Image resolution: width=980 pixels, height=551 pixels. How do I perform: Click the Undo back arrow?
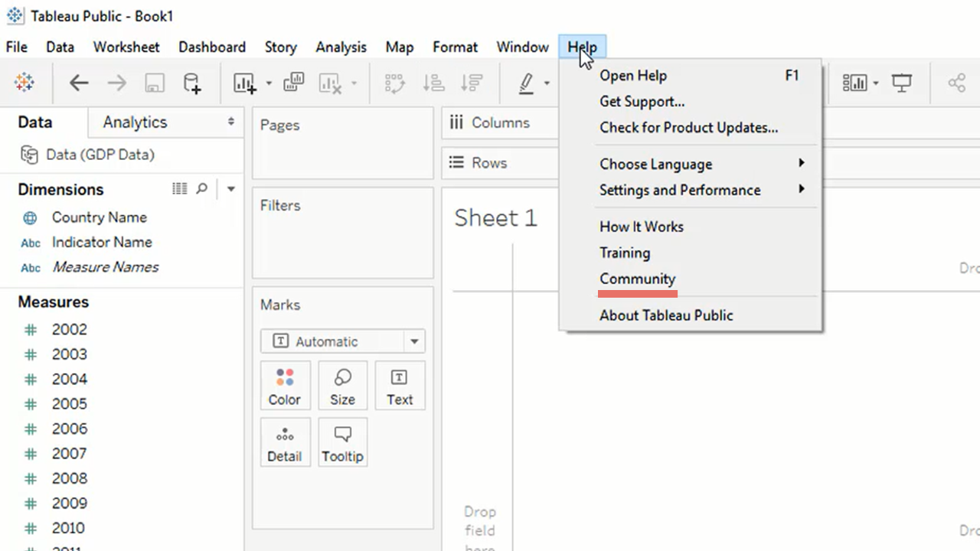[x=79, y=83]
